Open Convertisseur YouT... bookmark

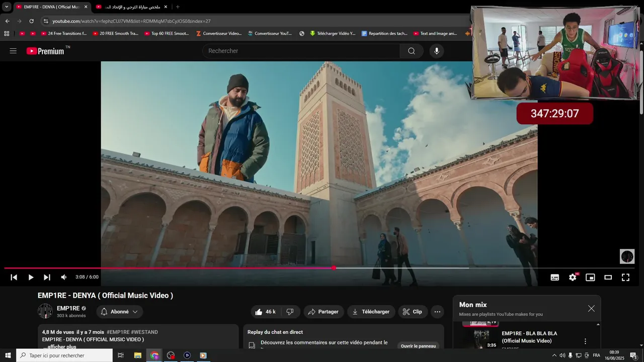[x=270, y=34]
